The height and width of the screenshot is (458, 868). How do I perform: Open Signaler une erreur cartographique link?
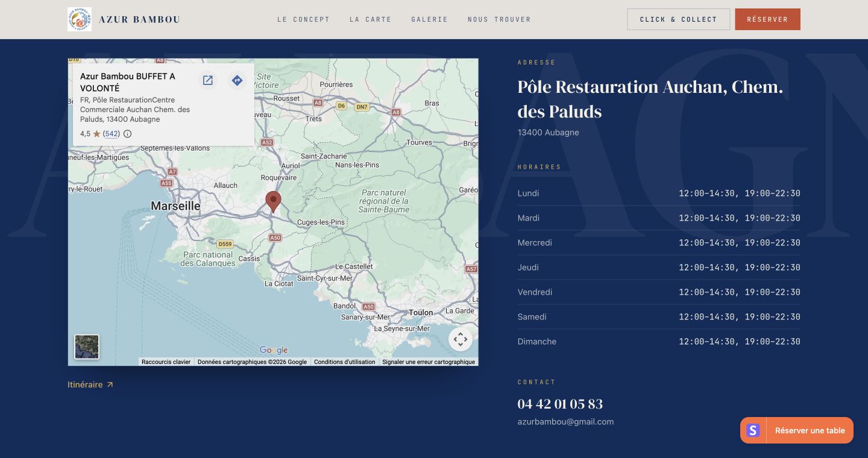coord(429,362)
